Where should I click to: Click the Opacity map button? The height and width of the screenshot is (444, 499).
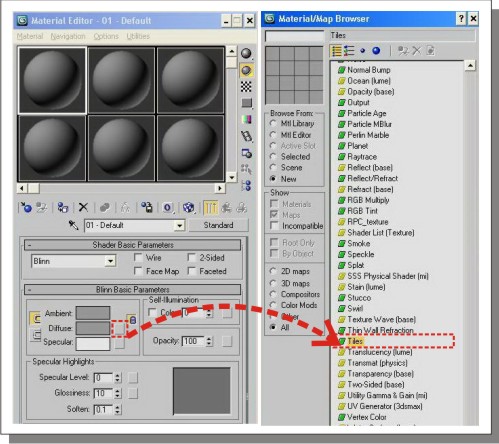coord(227,341)
